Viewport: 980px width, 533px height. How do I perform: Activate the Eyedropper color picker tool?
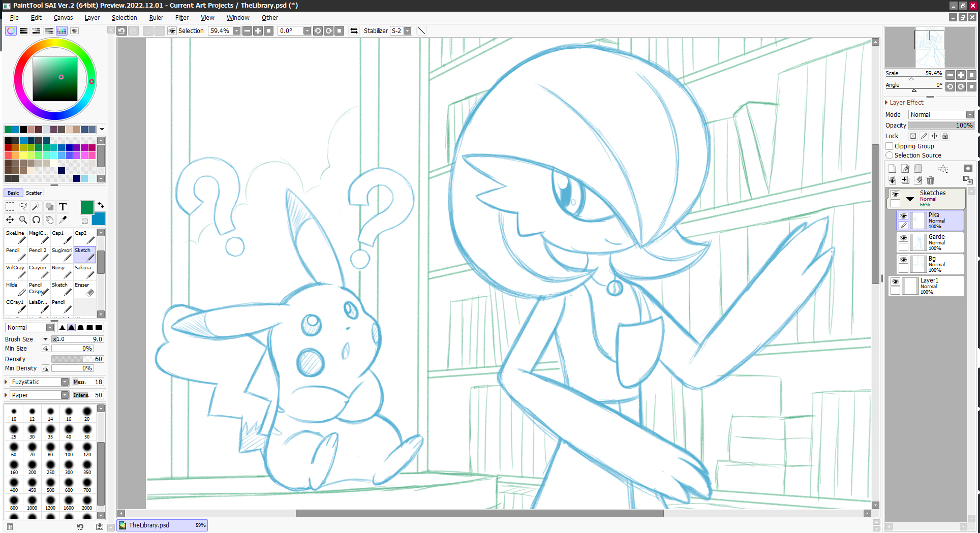click(63, 220)
